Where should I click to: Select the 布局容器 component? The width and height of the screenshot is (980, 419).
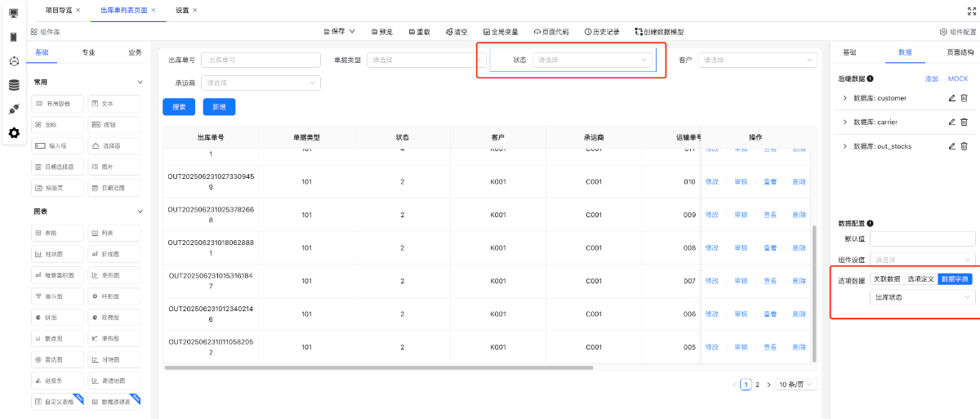[57, 104]
